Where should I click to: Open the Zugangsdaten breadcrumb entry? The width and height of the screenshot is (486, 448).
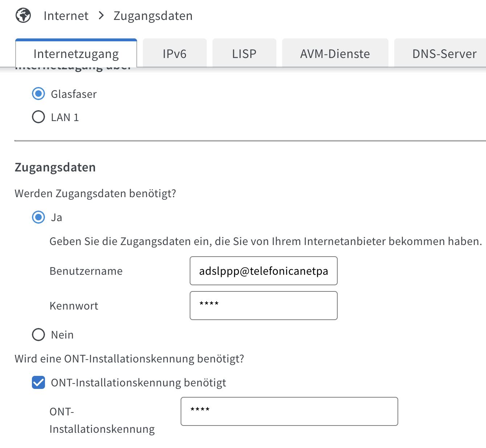point(153,16)
